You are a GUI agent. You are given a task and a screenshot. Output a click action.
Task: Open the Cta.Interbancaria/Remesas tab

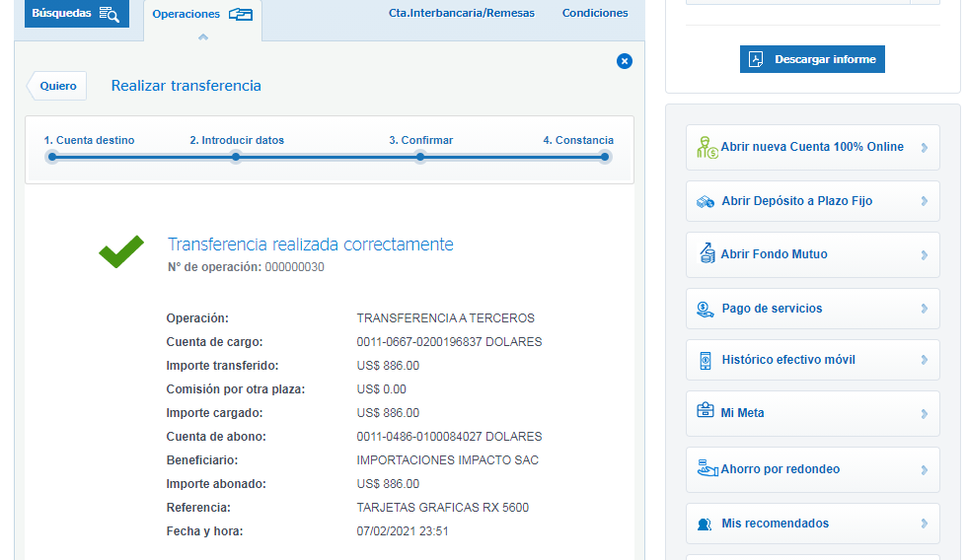pyautogui.click(x=462, y=14)
